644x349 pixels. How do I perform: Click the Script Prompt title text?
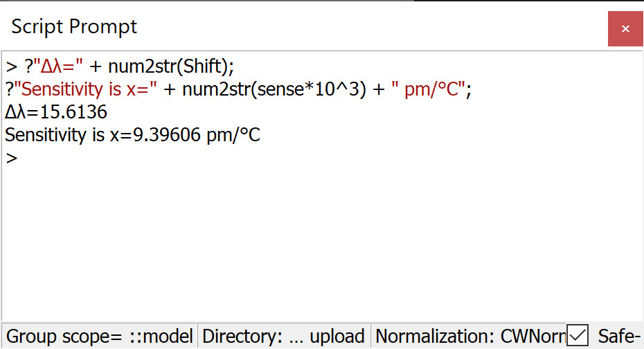coord(74,27)
